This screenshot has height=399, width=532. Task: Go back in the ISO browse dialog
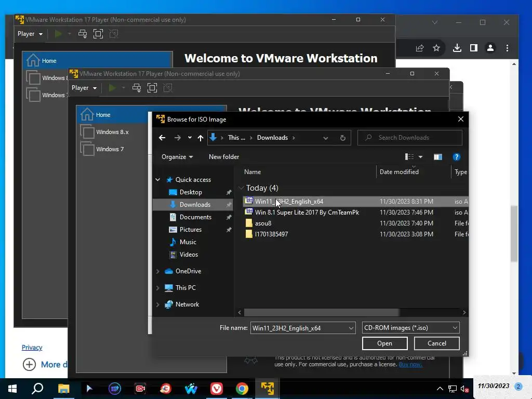tap(162, 138)
